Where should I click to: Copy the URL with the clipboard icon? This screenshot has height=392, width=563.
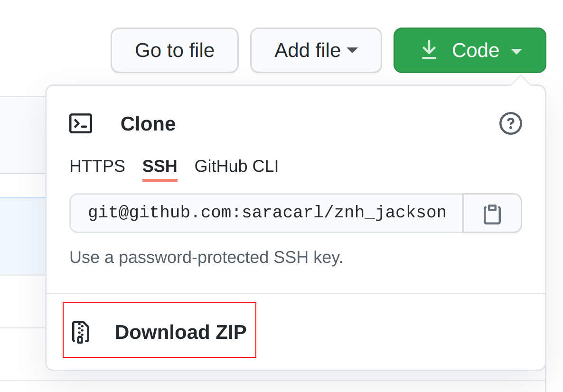coord(492,214)
